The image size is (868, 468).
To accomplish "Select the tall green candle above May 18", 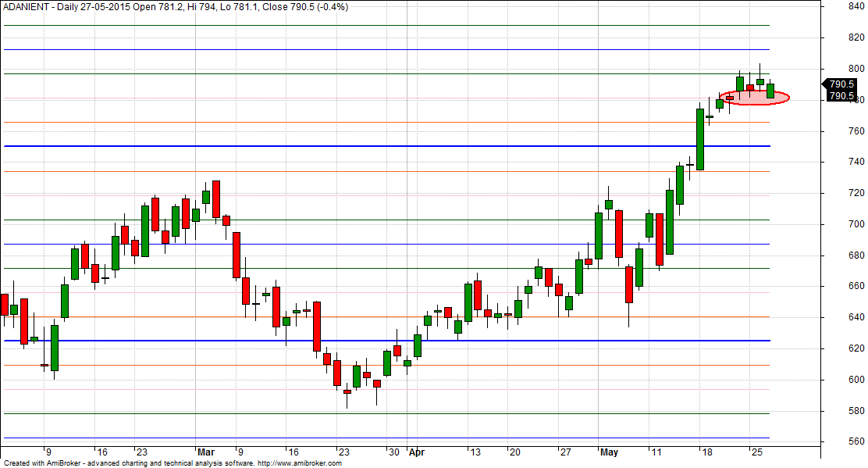I will point(700,138).
